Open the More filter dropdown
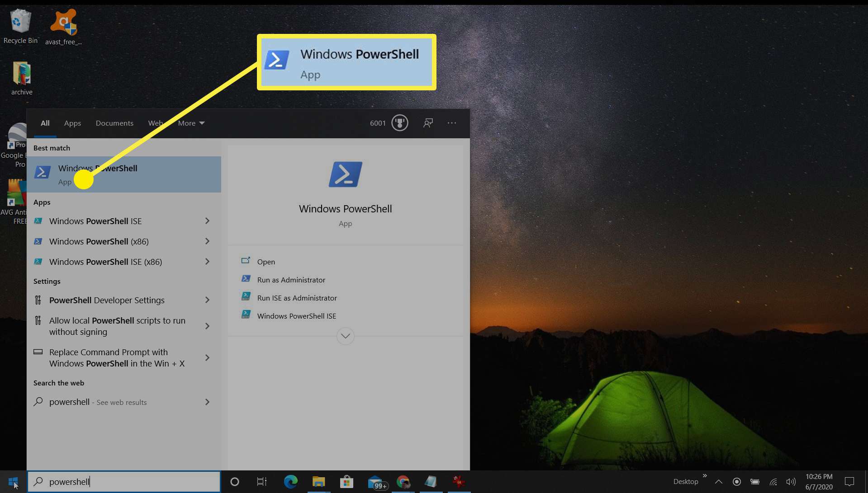Viewport: 868px width, 493px height. [191, 123]
